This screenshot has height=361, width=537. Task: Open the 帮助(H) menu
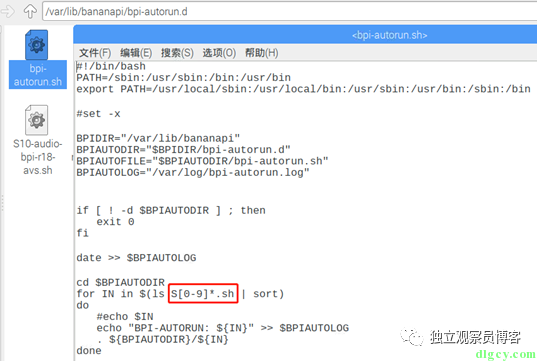click(x=262, y=53)
